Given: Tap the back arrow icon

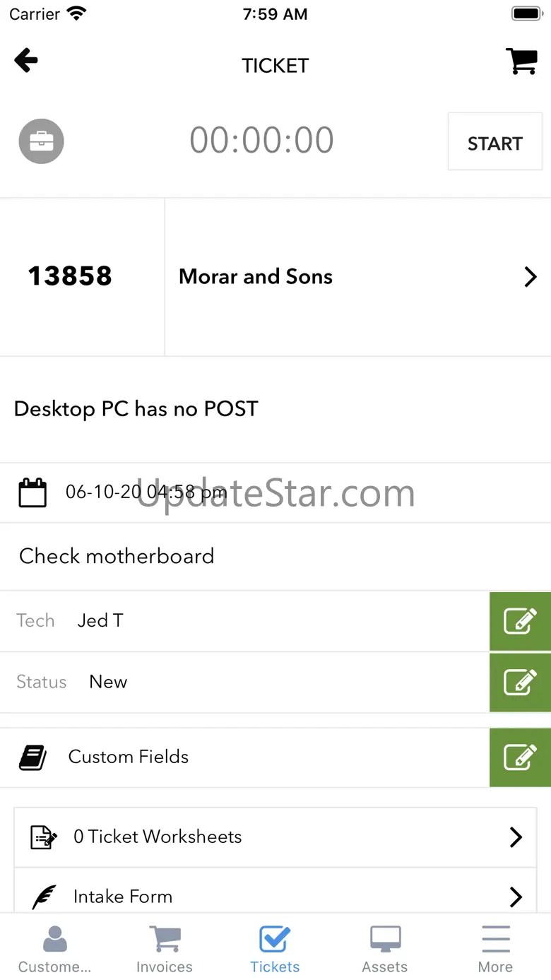Looking at the screenshot, I should tap(26, 61).
